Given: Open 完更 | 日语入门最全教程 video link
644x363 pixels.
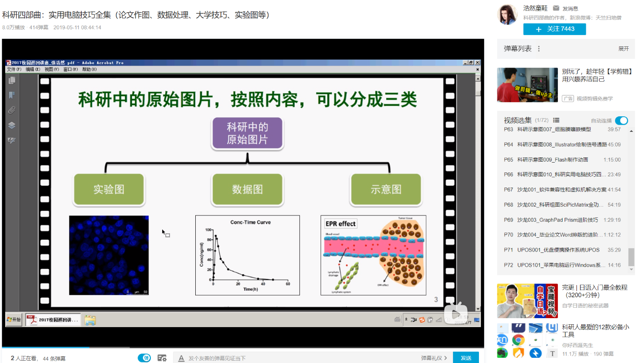Looking at the screenshot, I should pos(595,291).
